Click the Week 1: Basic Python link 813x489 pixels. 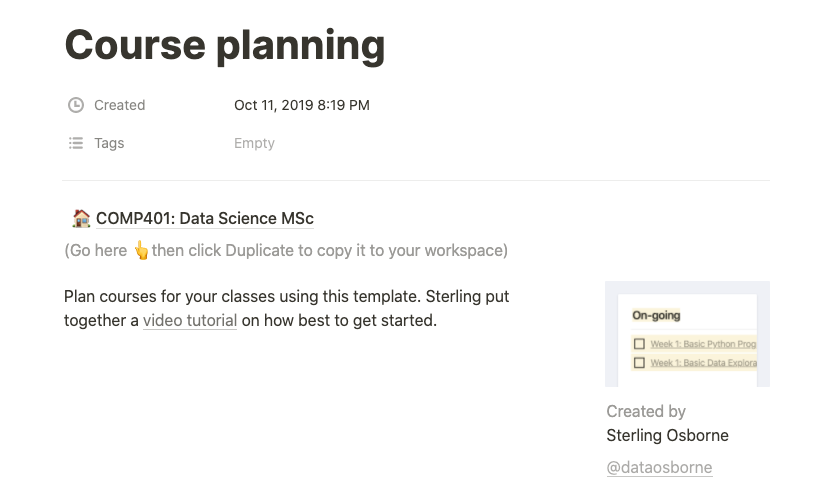click(x=702, y=344)
